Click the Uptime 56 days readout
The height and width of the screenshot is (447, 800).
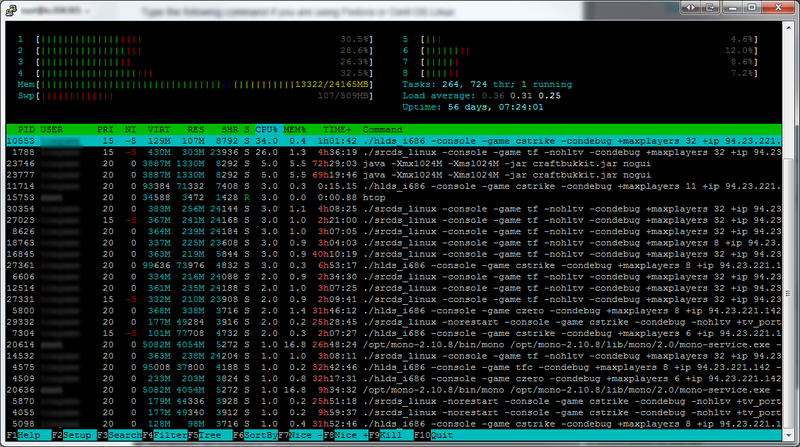coord(472,107)
